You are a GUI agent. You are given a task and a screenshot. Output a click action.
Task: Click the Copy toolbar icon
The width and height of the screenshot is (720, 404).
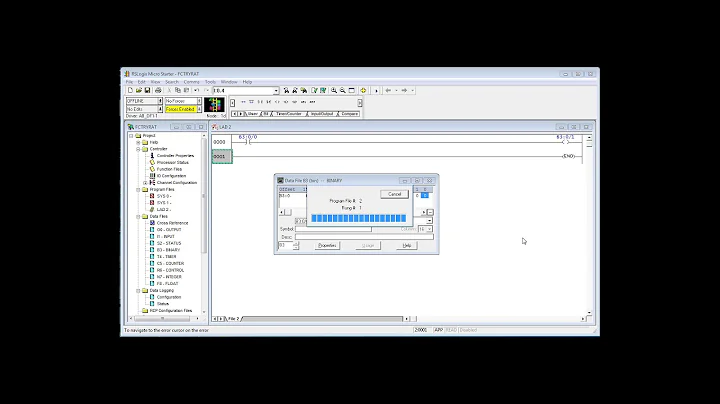[178, 90]
